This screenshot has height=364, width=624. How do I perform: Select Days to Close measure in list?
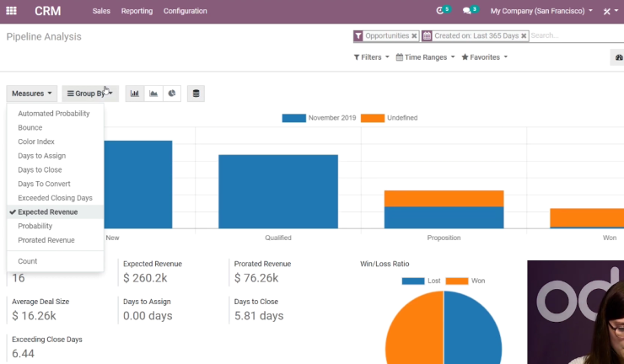[x=56, y=170]
